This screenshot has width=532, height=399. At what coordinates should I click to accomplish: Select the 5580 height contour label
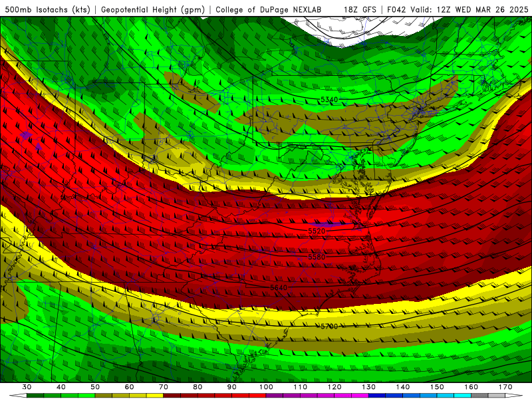pyautogui.click(x=317, y=257)
